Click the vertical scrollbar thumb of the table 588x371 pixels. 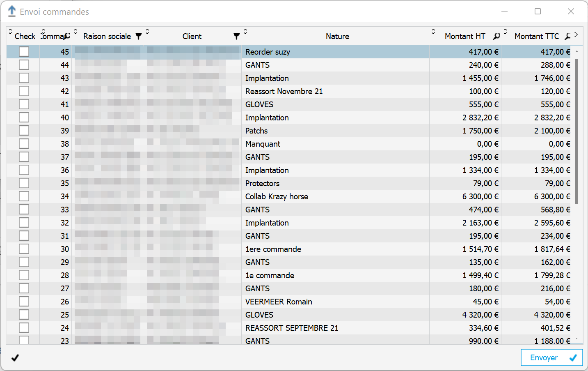[x=577, y=131]
